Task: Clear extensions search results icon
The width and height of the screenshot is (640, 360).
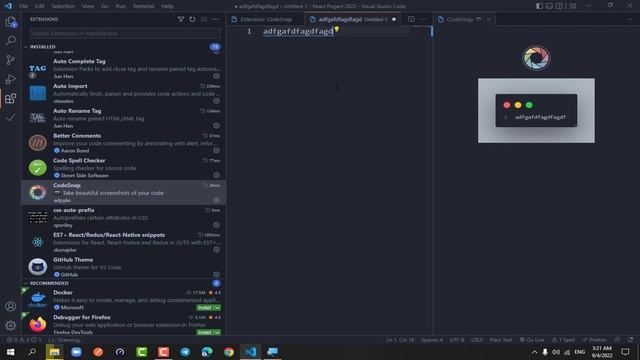Action: [x=204, y=19]
